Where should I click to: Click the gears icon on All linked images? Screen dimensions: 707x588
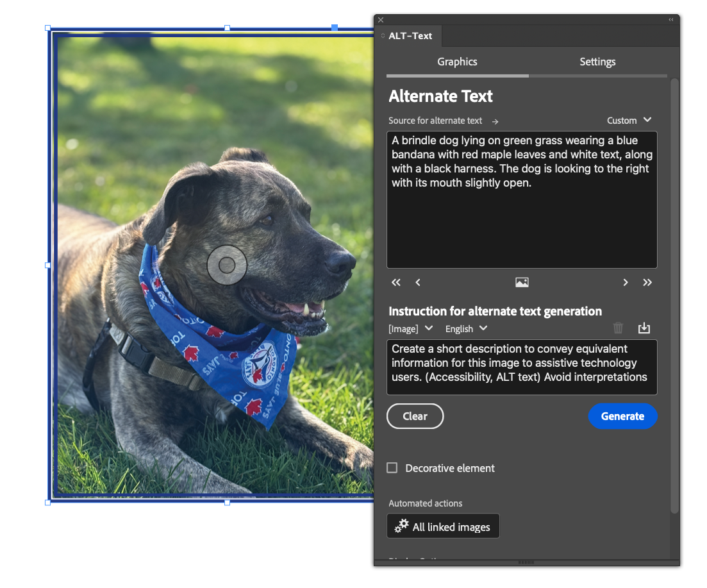click(x=401, y=526)
